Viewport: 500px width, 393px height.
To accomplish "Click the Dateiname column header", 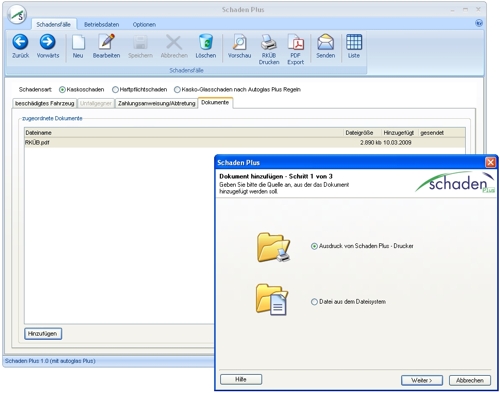I will (x=184, y=133).
